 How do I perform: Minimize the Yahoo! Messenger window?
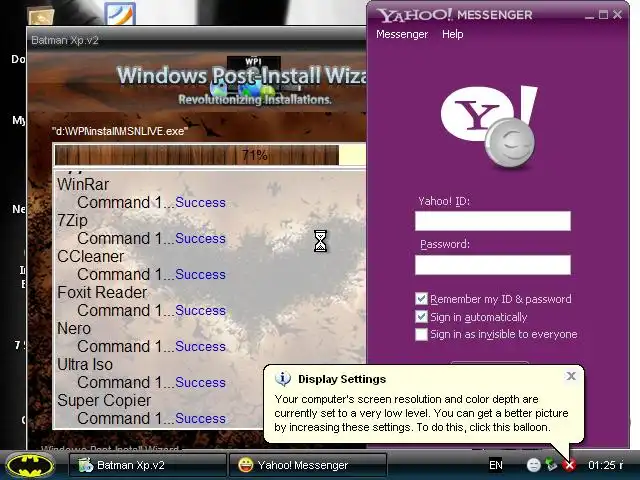(x=589, y=15)
